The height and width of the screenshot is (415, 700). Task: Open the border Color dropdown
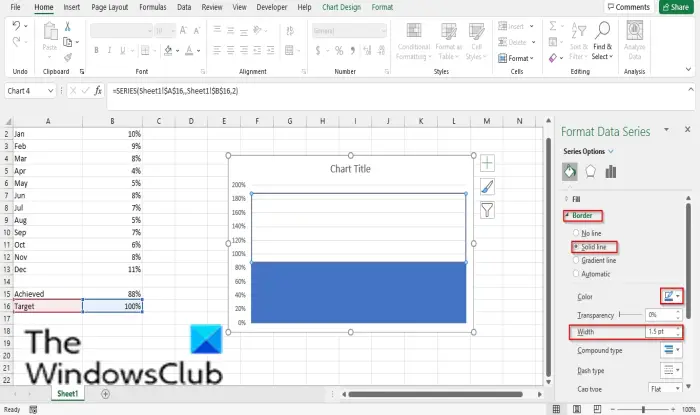(x=671, y=296)
